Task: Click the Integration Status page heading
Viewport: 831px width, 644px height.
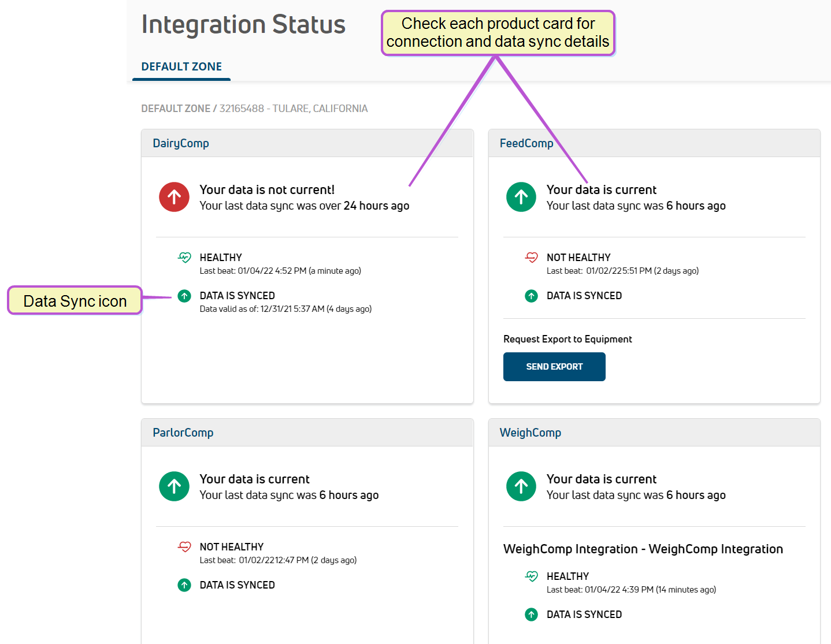Action: click(x=243, y=25)
